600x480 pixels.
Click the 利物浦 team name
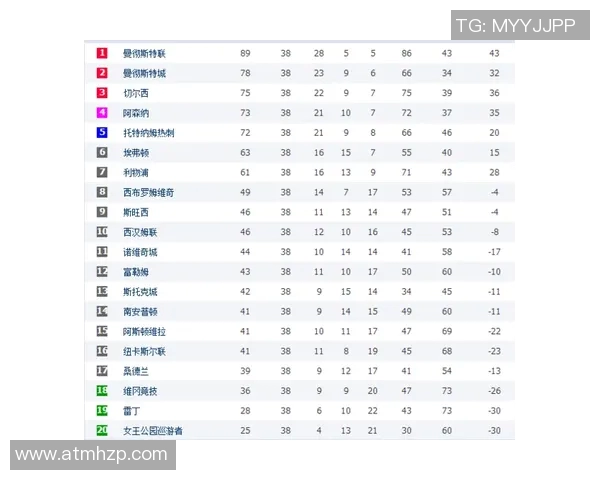pyautogui.click(x=135, y=172)
